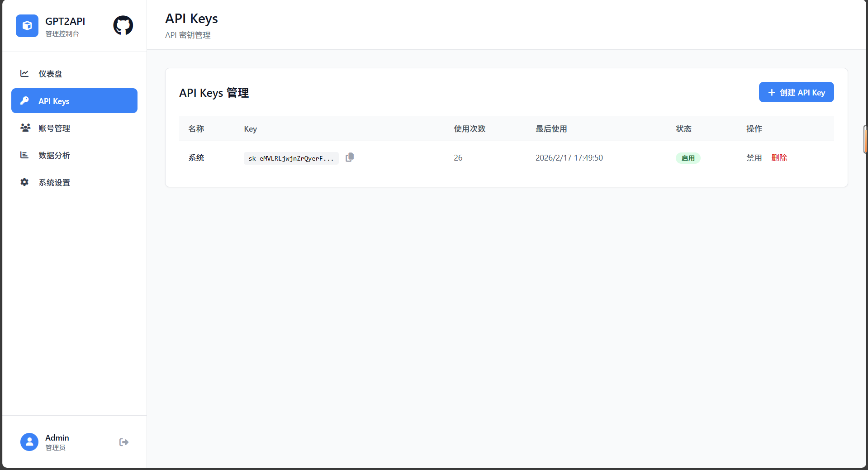This screenshot has width=868, height=470.
Task: Select the 仪表盘 chart icon
Action: [x=24, y=73]
